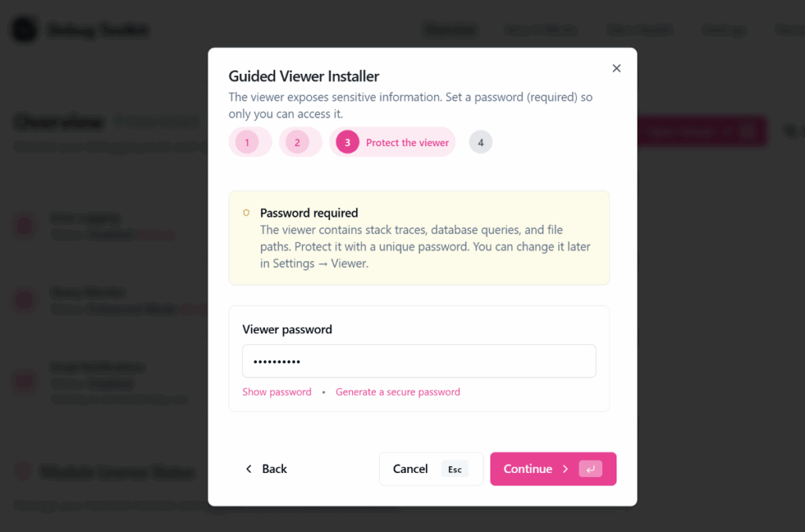
Task: Select step 2 in the installer wizard
Action: point(300,141)
